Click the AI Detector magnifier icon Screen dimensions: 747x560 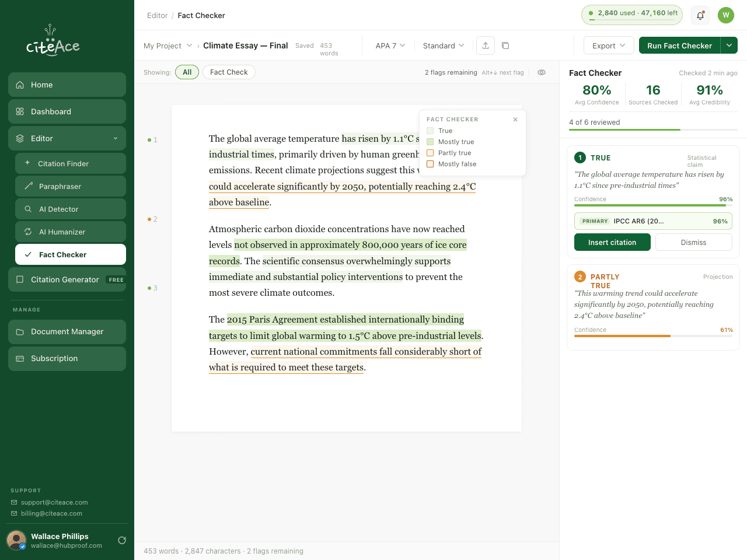(28, 209)
